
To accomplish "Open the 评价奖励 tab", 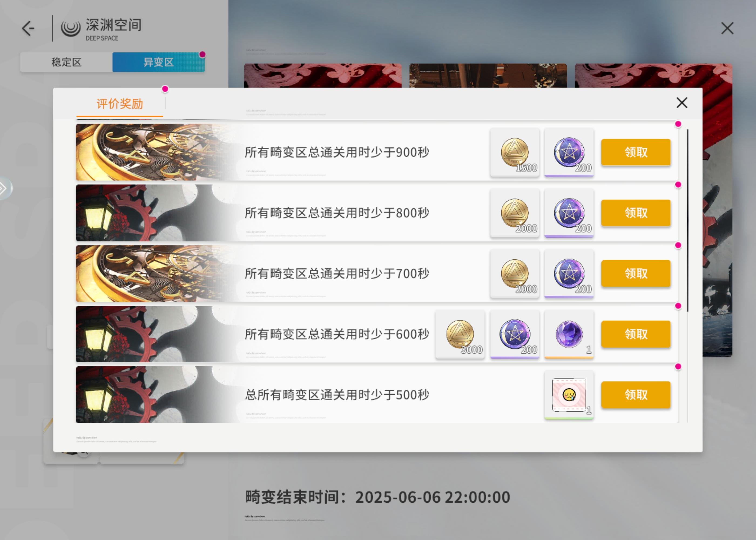I will pyautogui.click(x=120, y=104).
